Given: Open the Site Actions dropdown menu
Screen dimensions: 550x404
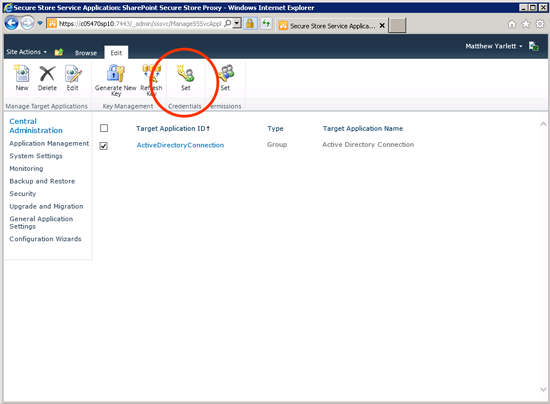Looking at the screenshot, I should (x=27, y=52).
